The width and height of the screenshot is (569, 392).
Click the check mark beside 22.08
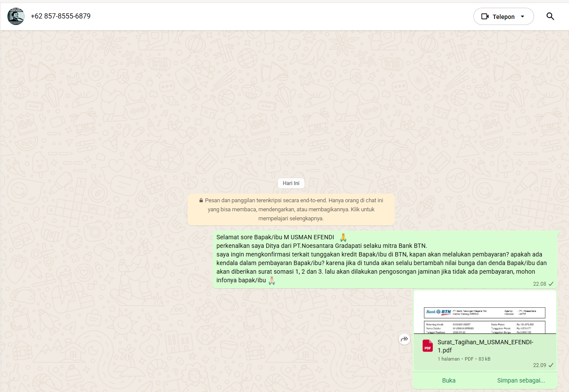pyautogui.click(x=551, y=284)
